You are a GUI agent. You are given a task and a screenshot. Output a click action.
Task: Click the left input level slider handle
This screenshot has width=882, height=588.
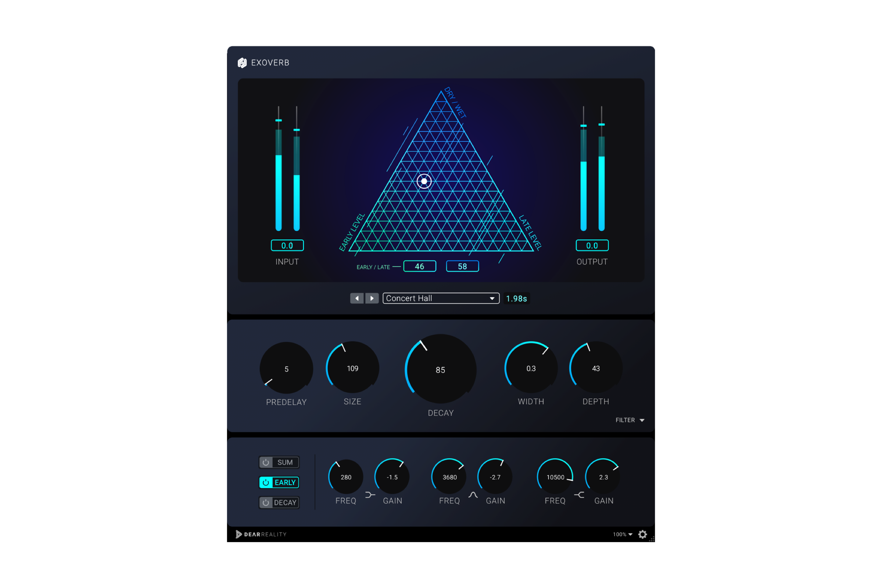point(278,121)
